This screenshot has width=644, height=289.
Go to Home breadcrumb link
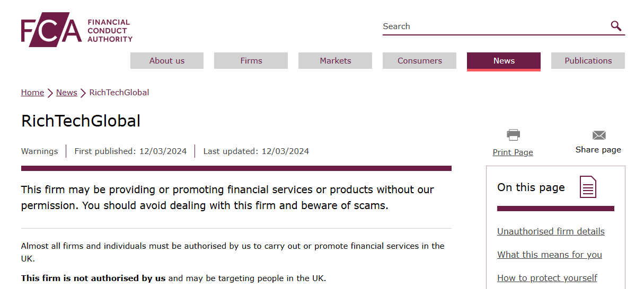click(32, 93)
